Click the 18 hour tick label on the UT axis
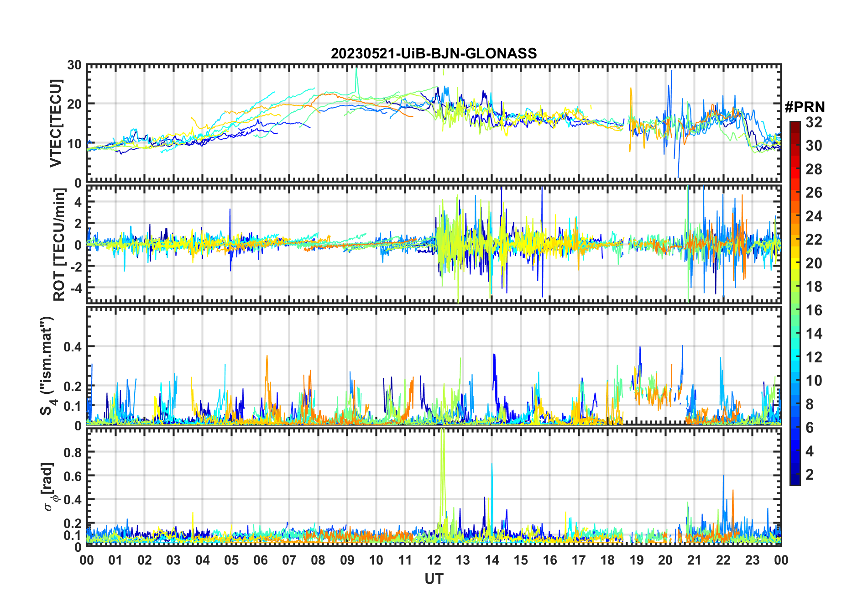868x607 pixels. pyautogui.click(x=607, y=560)
